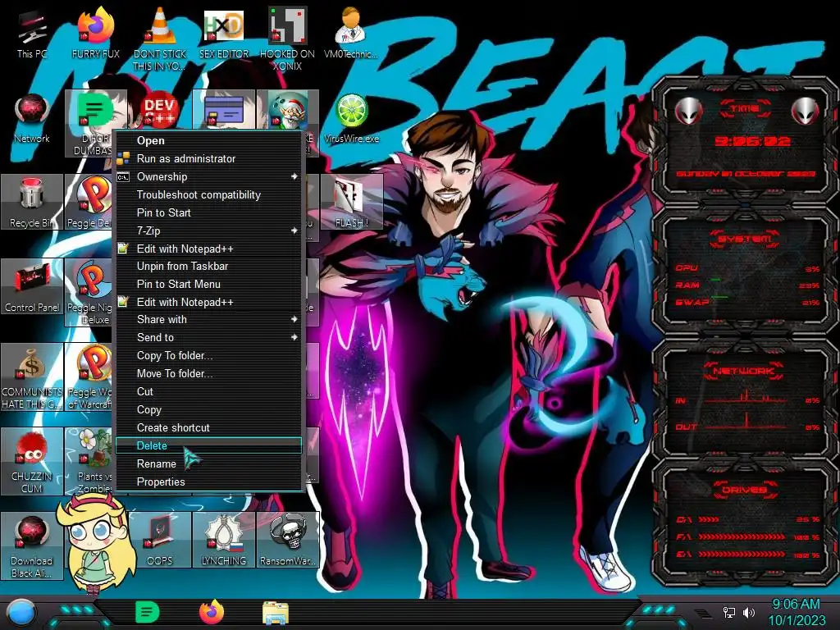Choose Copy in context menu
This screenshot has height=630, width=840.
pos(209,410)
